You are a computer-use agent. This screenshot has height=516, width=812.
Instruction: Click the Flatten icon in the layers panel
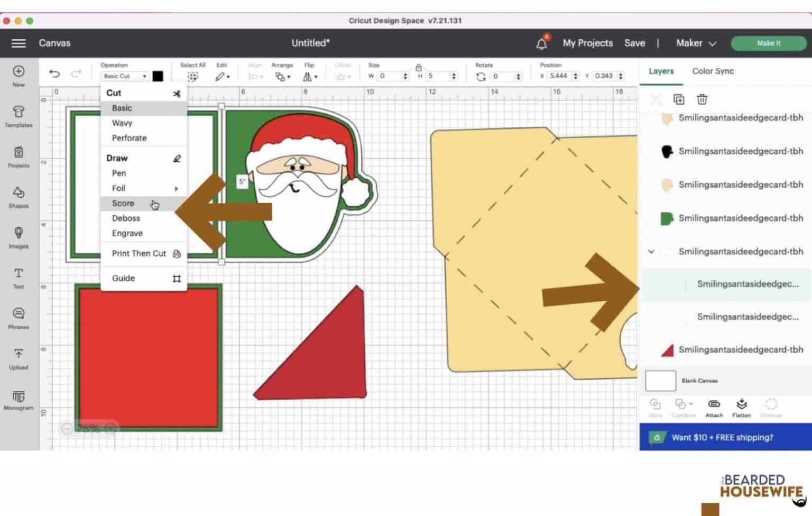(x=742, y=407)
